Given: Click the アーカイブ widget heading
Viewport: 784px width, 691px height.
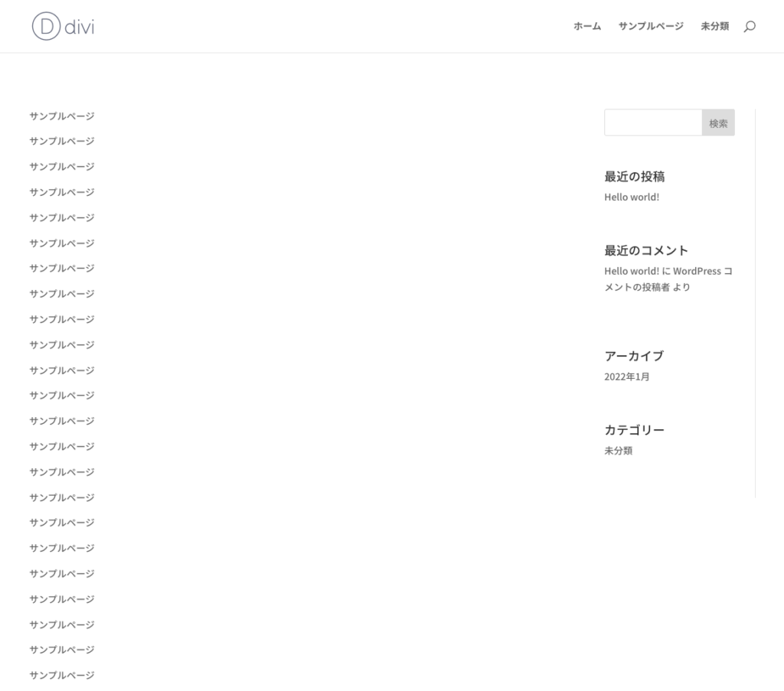Looking at the screenshot, I should [x=633, y=355].
